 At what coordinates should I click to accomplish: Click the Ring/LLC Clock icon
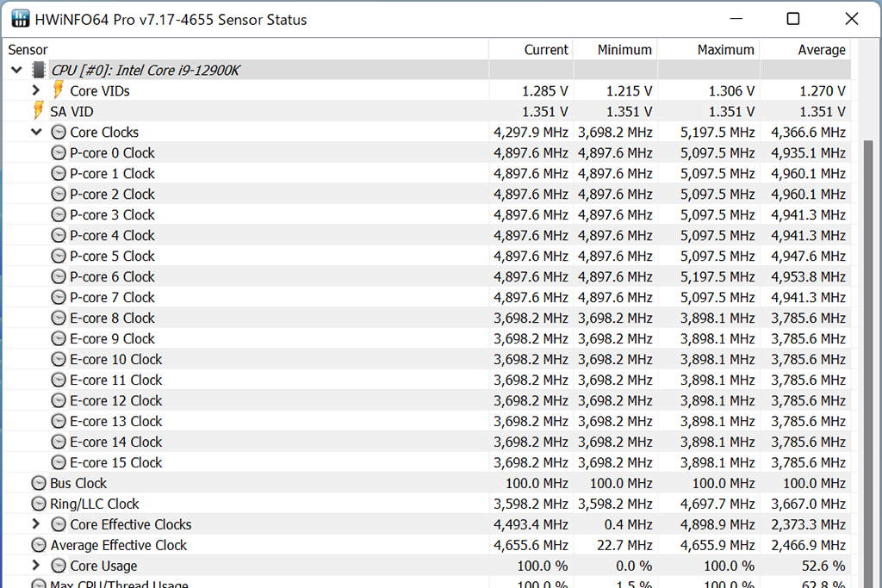tap(39, 504)
